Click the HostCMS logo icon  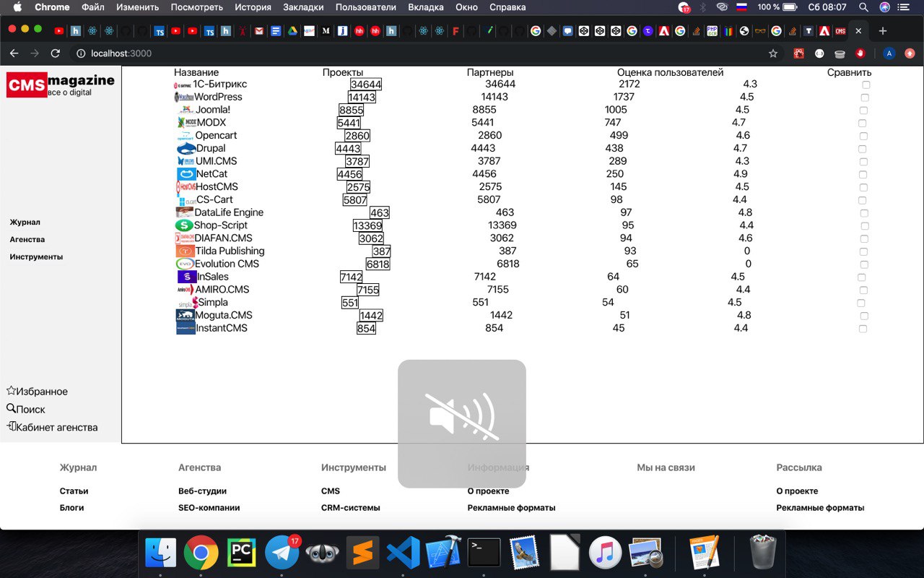tap(186, 187)
